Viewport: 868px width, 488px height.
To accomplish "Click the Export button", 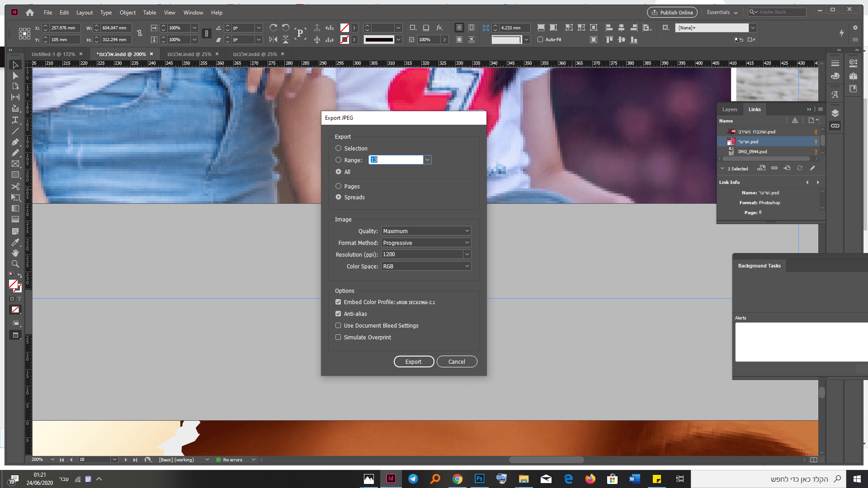I will (x=413, y=361).
